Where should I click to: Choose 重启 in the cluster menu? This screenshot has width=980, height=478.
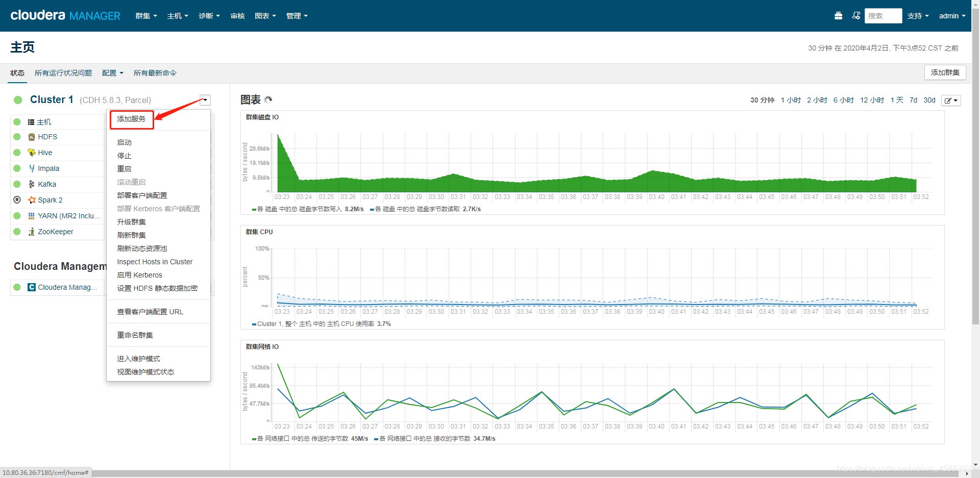[x=124, y=169]
